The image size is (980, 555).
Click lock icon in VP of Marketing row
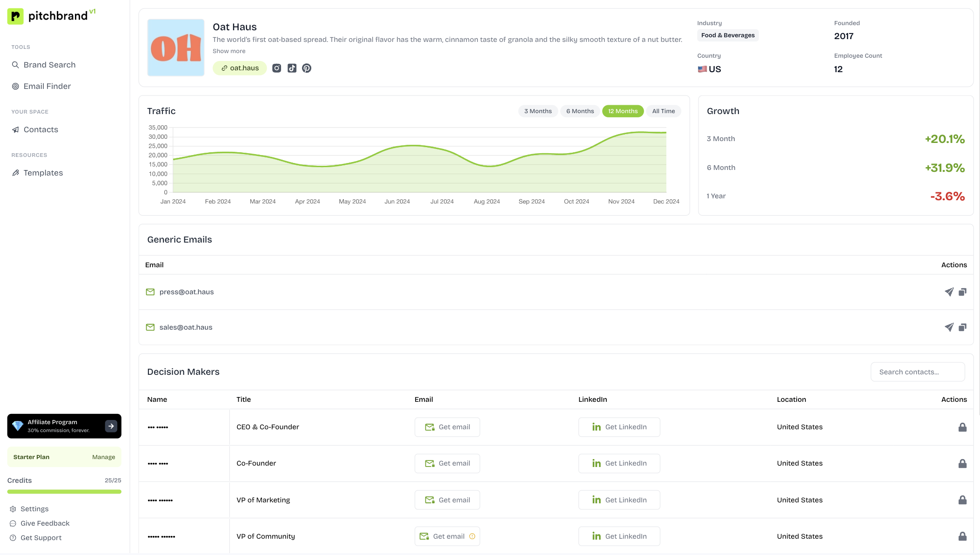pyautogui.click(x=962, y=500)
